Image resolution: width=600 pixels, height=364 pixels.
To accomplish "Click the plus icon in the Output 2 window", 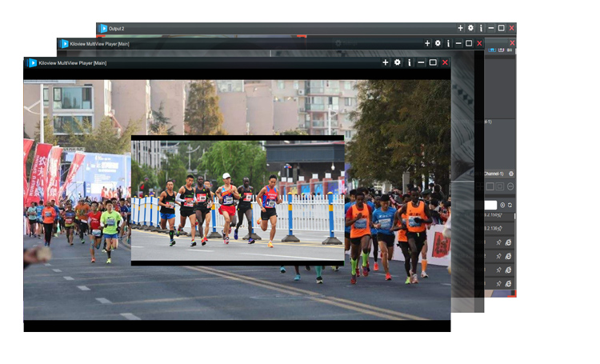I will coord(460,28).
